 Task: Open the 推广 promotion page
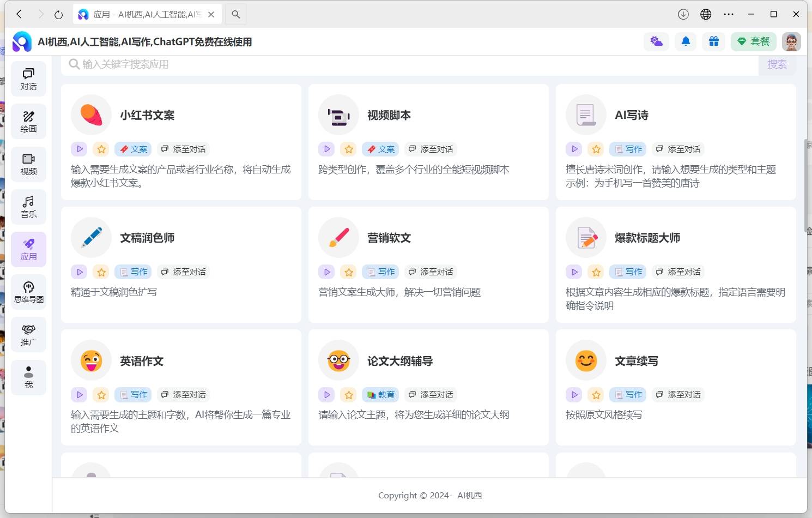[28, 335]
